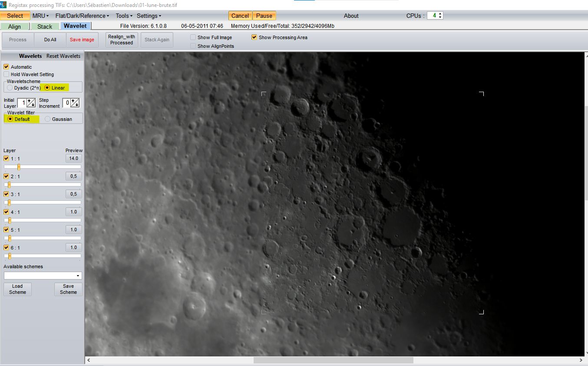The height and width of the screenshot is (366, 588).
Task: Open the MRU menu
Action: pyautogui.click(x=40, y=16)
